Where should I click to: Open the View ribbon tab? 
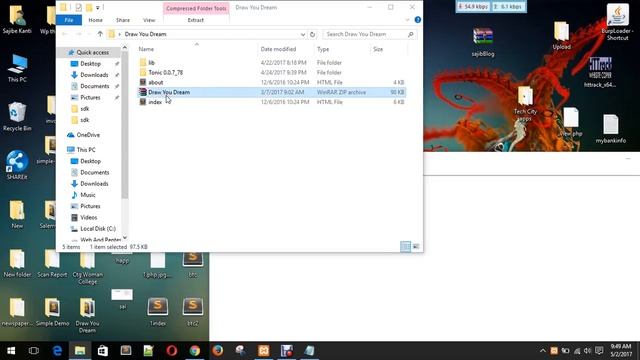pos(149,20)
